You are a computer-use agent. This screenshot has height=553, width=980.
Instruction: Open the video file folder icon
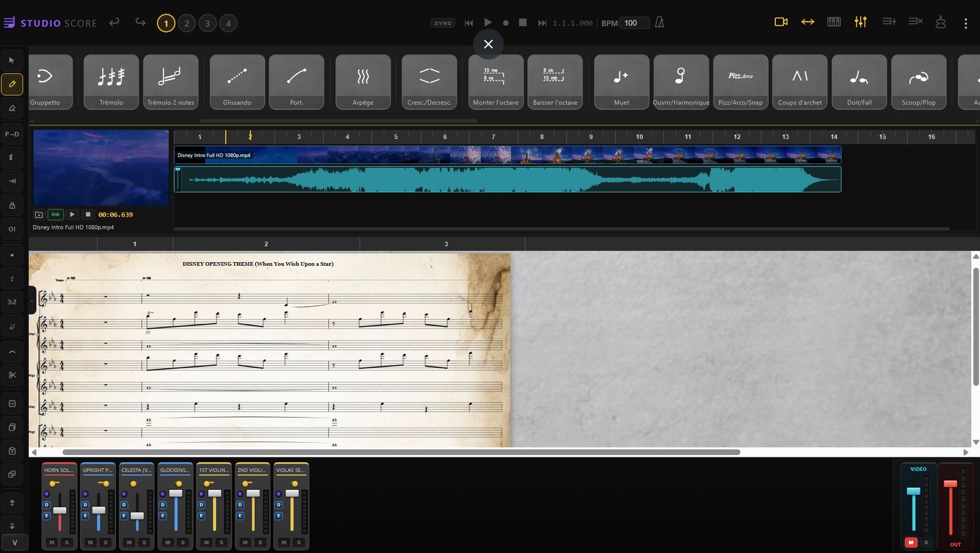pos(39,214)
